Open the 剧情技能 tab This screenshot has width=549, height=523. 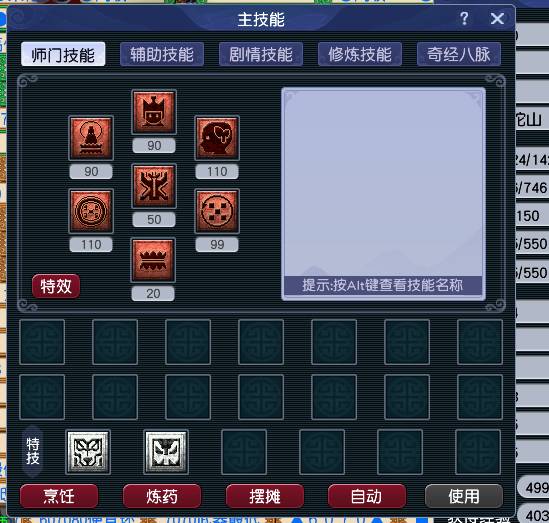point(261,54)
